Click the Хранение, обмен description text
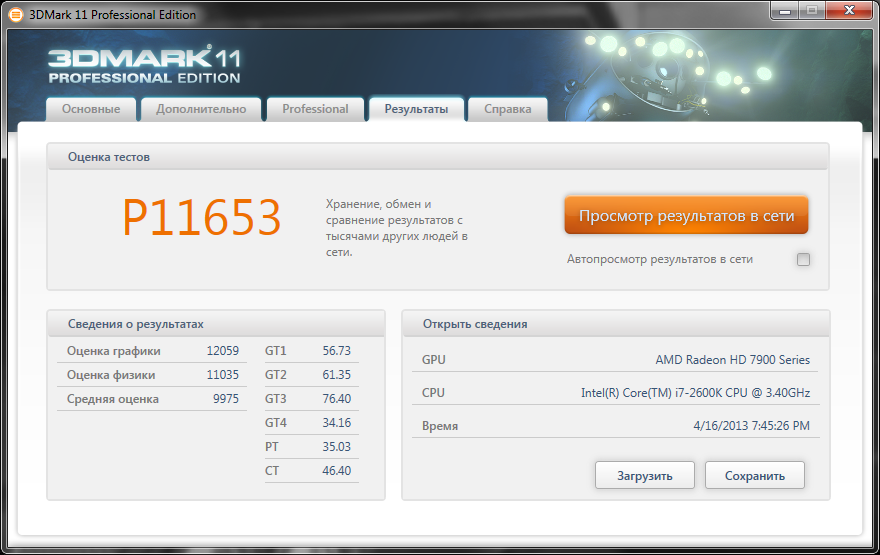This screenshot has width=880, height=555. [x=397, y=228]
